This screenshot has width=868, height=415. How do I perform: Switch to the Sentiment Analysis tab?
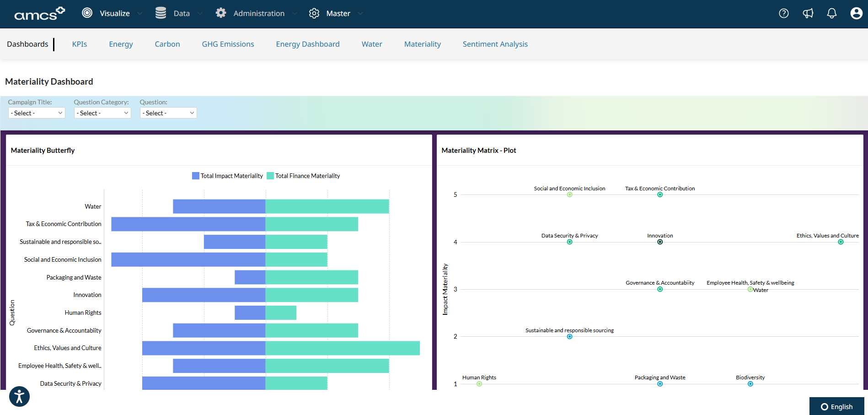(495, 44)
